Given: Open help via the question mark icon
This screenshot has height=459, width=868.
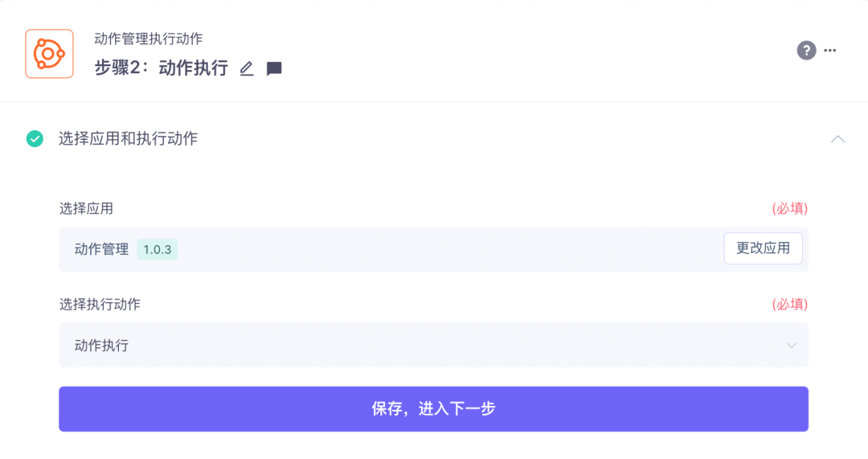Looking at the screenshot, I should (806, 51).
